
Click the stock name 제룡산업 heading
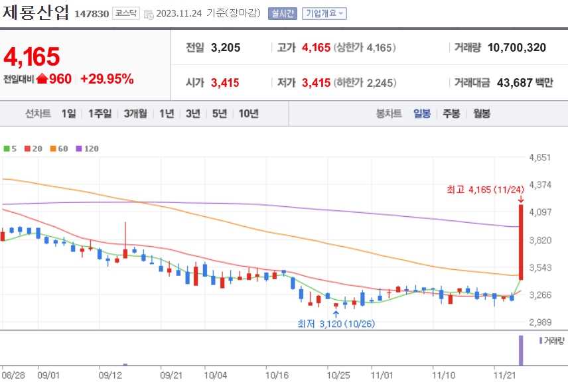[x=36, y=13]
